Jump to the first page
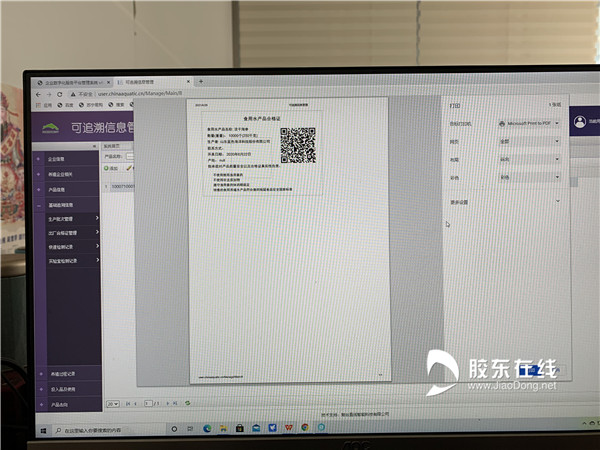 (x=128, y=403)
